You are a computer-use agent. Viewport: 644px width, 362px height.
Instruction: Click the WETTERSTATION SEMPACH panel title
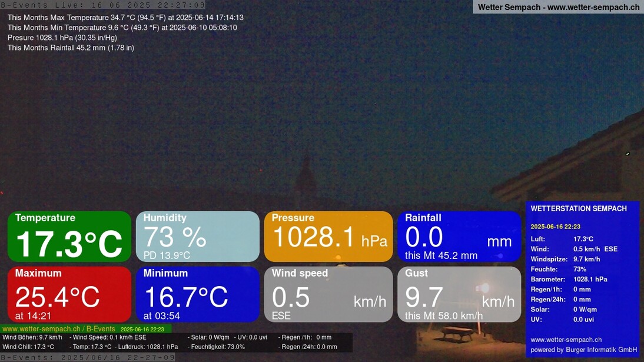point(579,209)
